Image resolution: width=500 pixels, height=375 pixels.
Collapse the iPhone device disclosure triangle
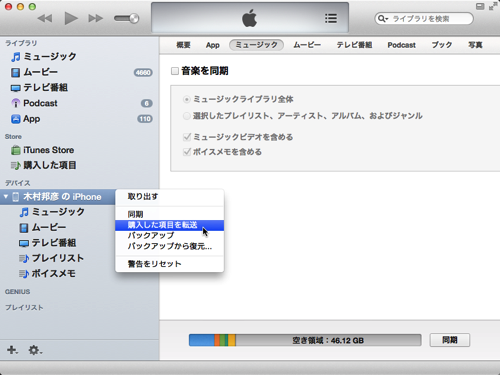(x=6, y=196)
